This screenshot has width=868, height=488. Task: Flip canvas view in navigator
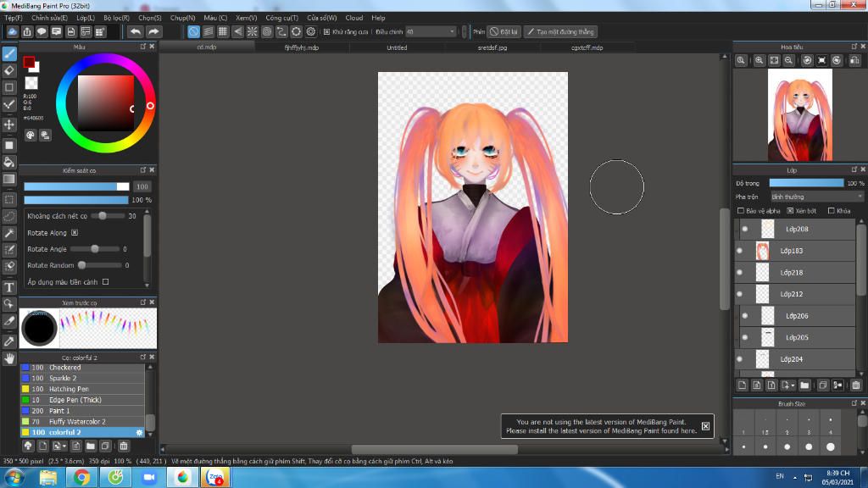[x=854, y=60]
